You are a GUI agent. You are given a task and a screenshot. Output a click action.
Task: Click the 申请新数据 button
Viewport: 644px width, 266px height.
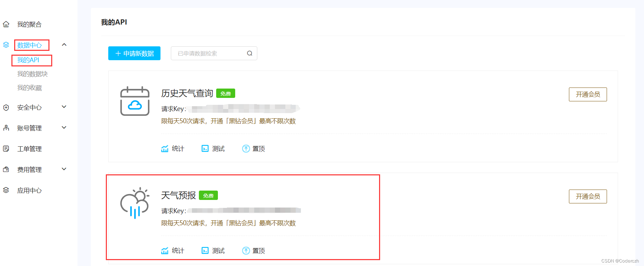tap(134, 53)
